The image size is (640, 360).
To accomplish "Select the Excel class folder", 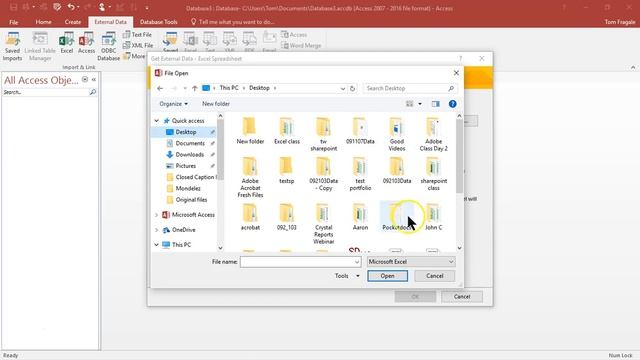I will 287,131.
